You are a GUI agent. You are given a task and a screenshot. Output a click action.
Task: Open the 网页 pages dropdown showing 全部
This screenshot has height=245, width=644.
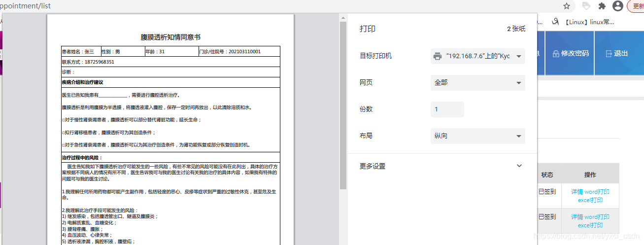point(478,83)
